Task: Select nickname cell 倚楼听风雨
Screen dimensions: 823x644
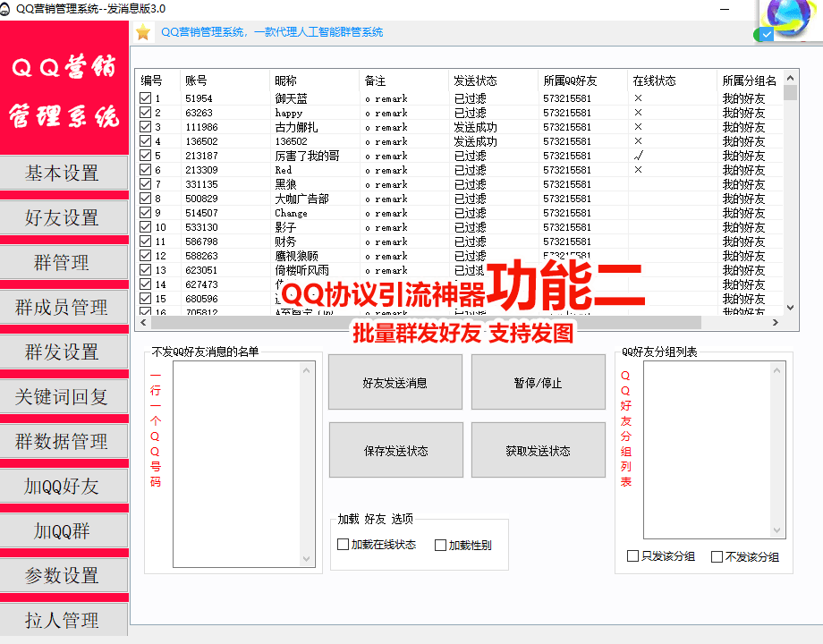Action: pyautogui.click(x=301, y=270)
